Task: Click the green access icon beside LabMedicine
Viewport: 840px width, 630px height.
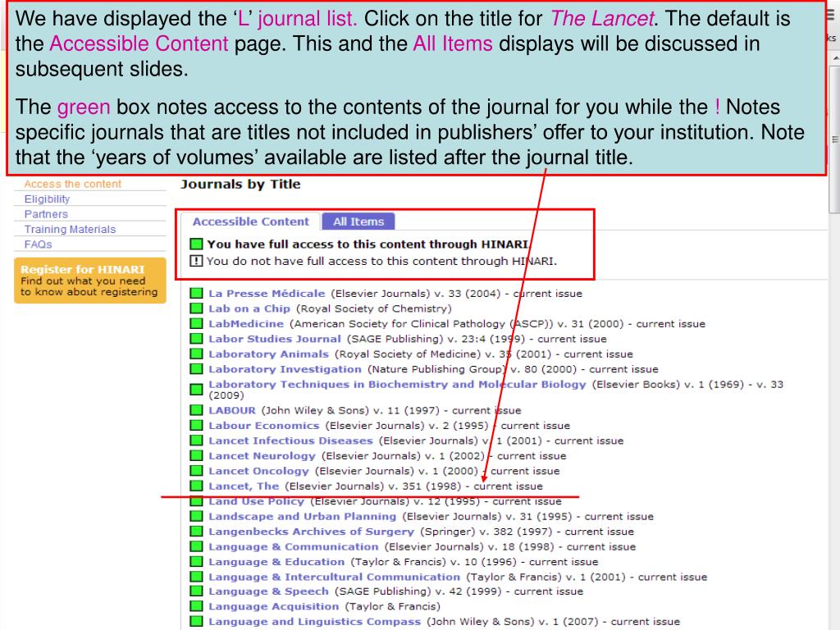Action: pos(197,323)
